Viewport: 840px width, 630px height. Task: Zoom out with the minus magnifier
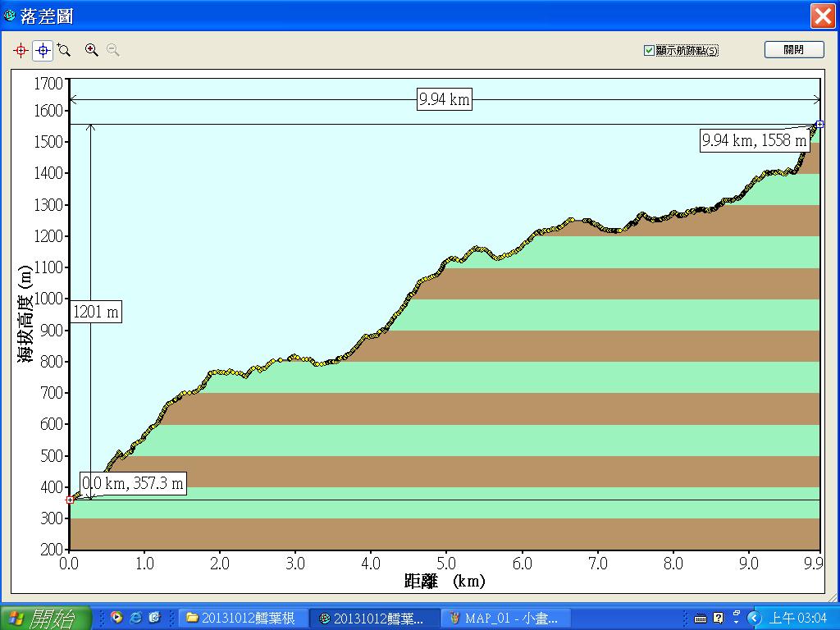tap(112, 50)
